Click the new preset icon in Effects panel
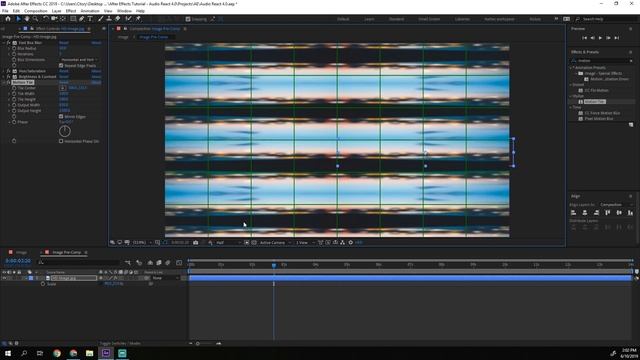The height and width of the screenshot is (360, 640). 631,124
